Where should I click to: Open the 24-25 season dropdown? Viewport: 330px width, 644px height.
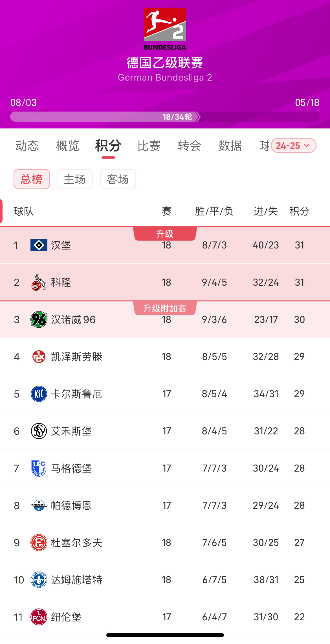tap(293, 145)
